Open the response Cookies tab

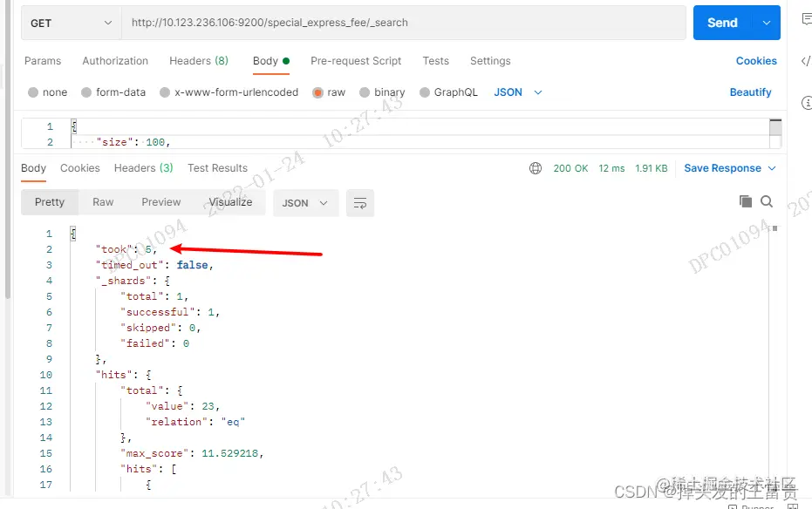point(79,168)
